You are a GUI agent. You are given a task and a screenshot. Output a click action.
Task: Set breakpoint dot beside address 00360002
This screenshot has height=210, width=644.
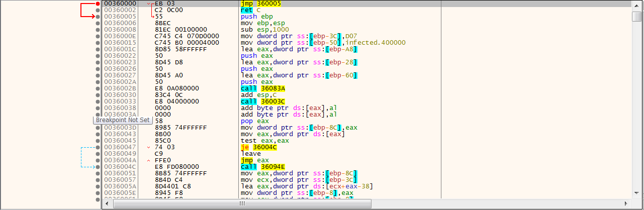point(98,10)
